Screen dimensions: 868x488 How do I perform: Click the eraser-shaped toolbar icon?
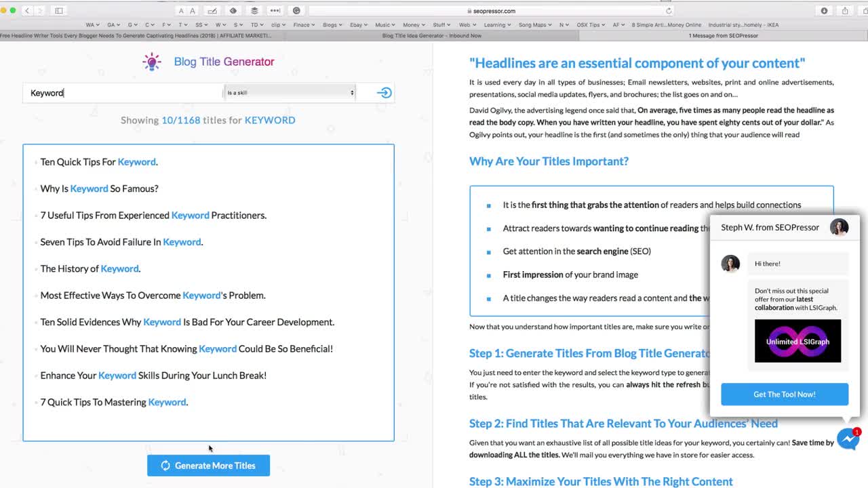point(233,11)
